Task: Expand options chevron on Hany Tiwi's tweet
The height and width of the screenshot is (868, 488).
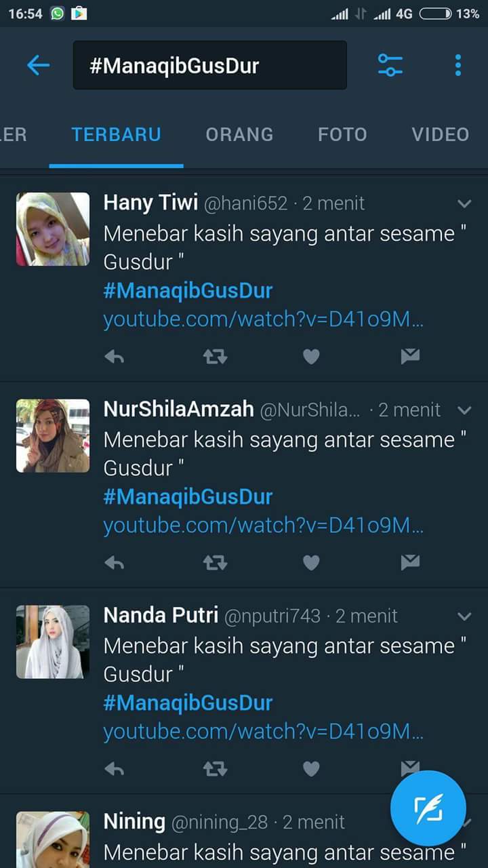Action: point(464,203)
